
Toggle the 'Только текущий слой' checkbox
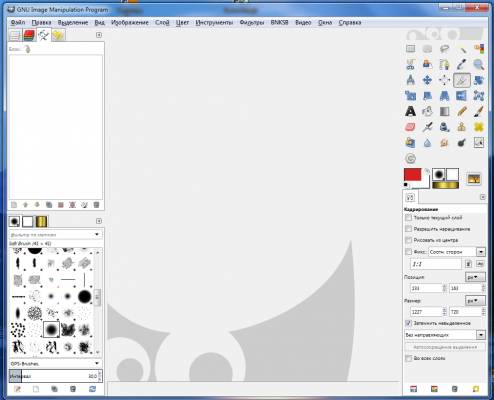point(408,218)
